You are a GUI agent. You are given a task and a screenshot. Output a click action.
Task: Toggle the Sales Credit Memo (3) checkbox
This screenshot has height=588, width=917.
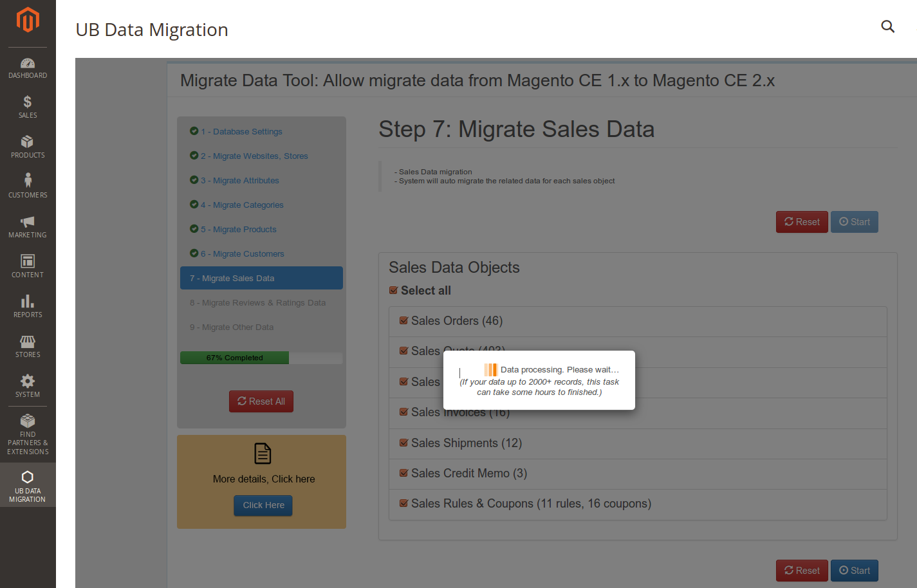(x=403, y=473)
